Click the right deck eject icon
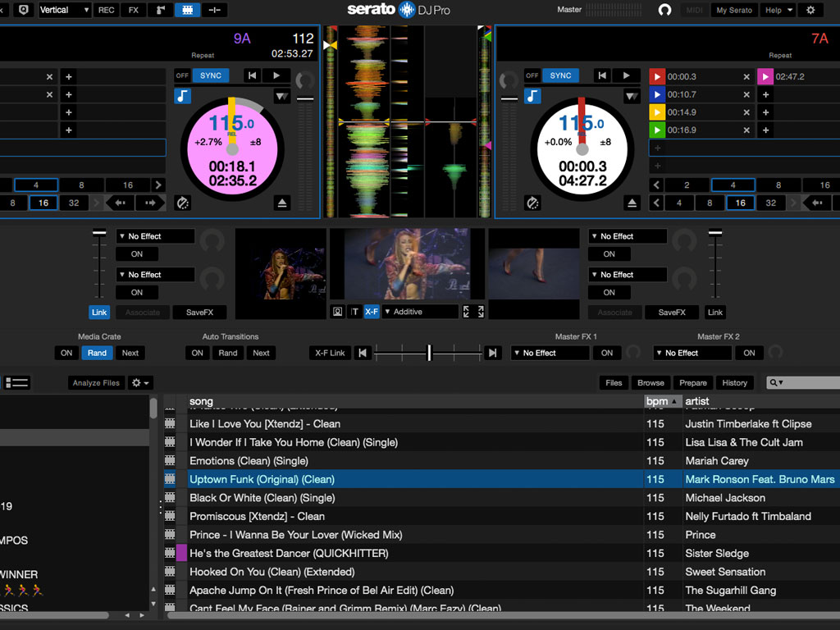840x630 pixels. tap(632, 203)
